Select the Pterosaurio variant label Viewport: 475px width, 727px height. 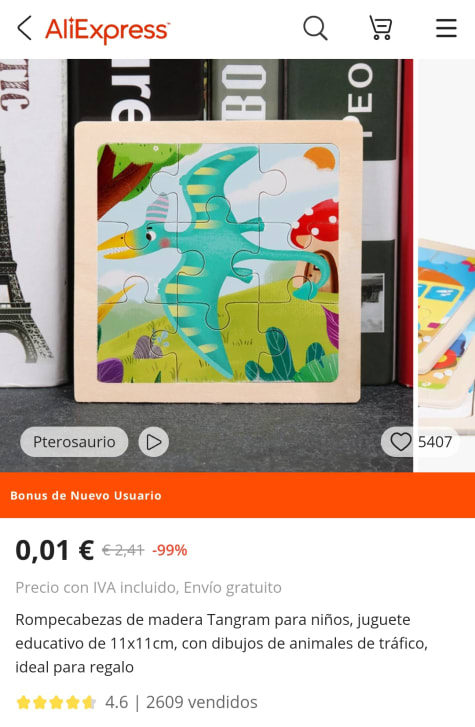pos(74,442)
